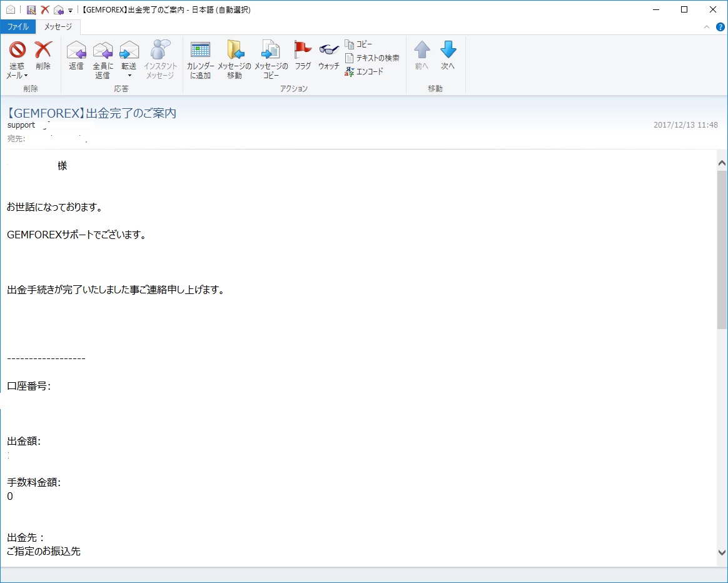728x583 pixels.
Task: Click the line '出金手続きが完了いたしました事ご連絡申し上げます。'
Action: click(116, 290)
